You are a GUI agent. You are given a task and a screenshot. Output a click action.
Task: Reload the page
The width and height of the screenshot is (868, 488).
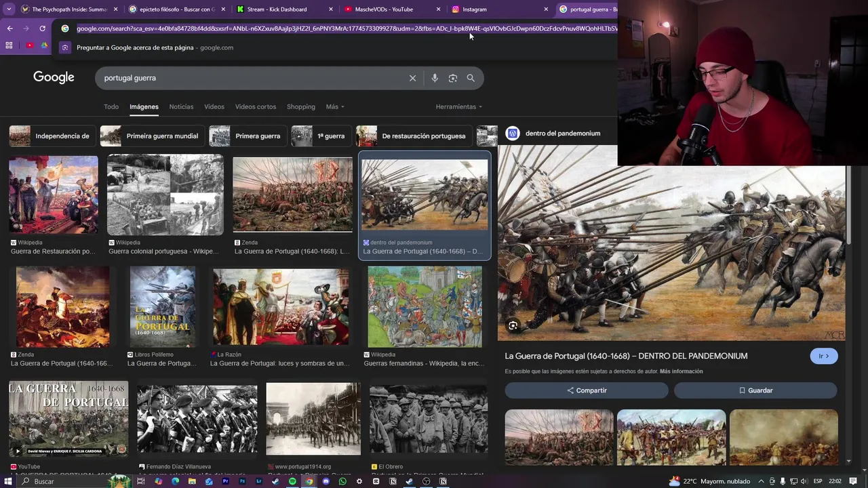(x=42, y=28)
